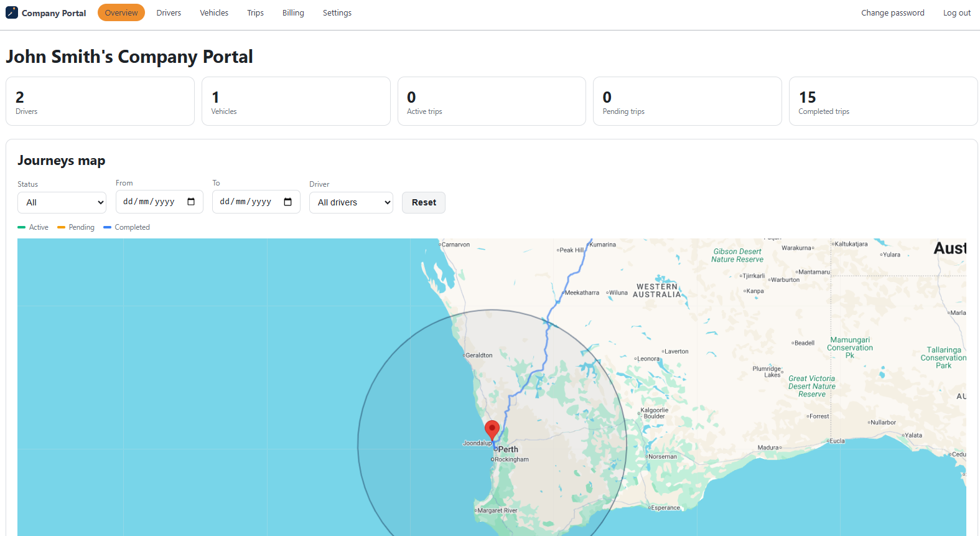Click the Kalgoorlie Boulder map label

[x=655, y=413]
